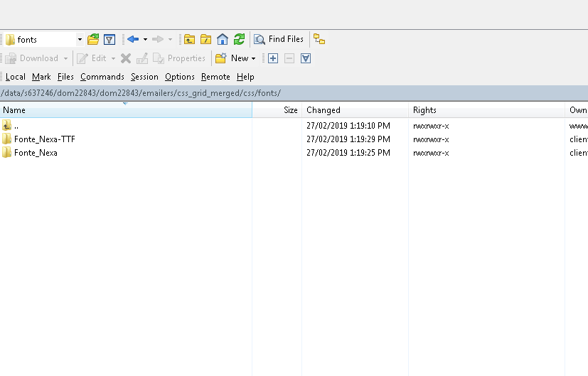Open the fonts directory dropdown
This screenshot has height=376, width=588.
[80, 39]
